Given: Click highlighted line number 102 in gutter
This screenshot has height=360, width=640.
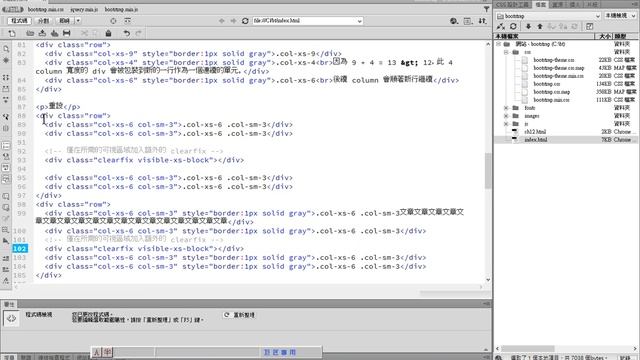Looking at the screenshot, I should pos(20,249).
